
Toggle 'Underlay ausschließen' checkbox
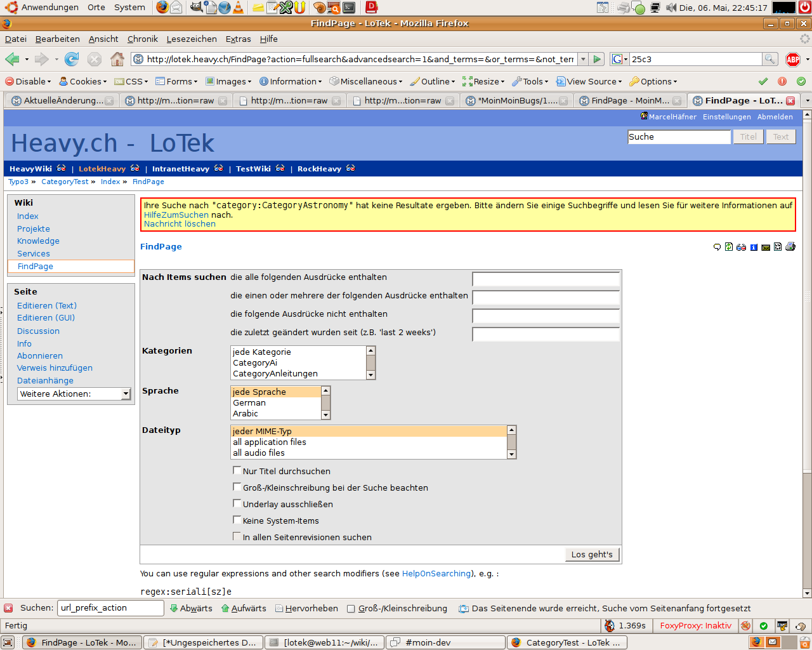237,503
